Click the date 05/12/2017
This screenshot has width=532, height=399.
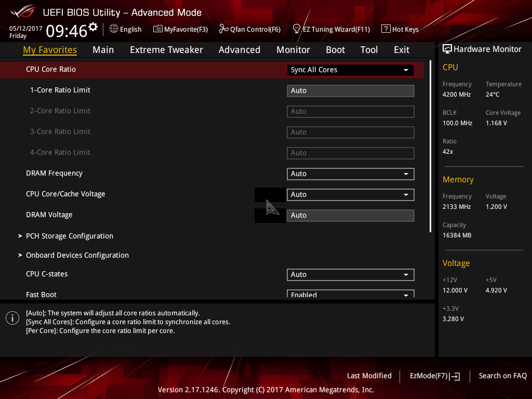[x=26, y=29]
